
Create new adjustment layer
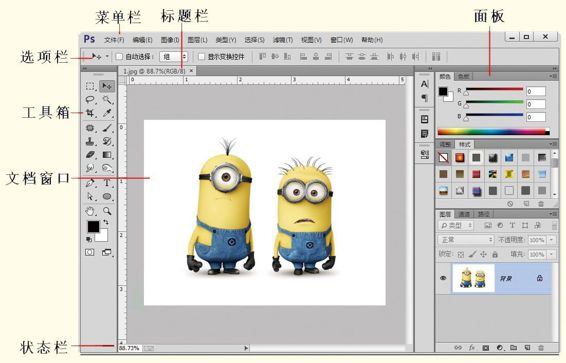pos(500,348)
